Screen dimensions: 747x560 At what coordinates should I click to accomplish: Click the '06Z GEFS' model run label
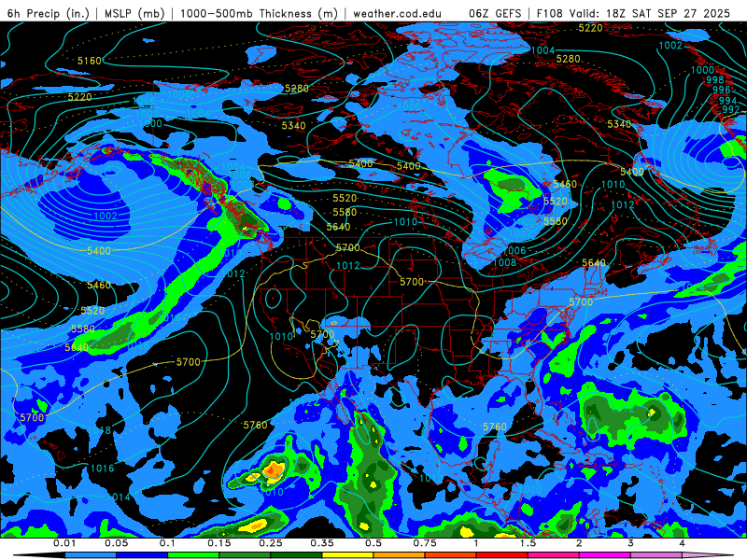point(496,13)
